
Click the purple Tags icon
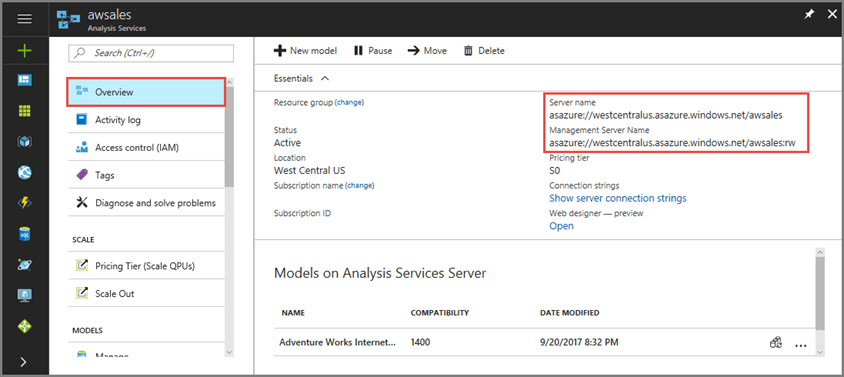(82, 175)
